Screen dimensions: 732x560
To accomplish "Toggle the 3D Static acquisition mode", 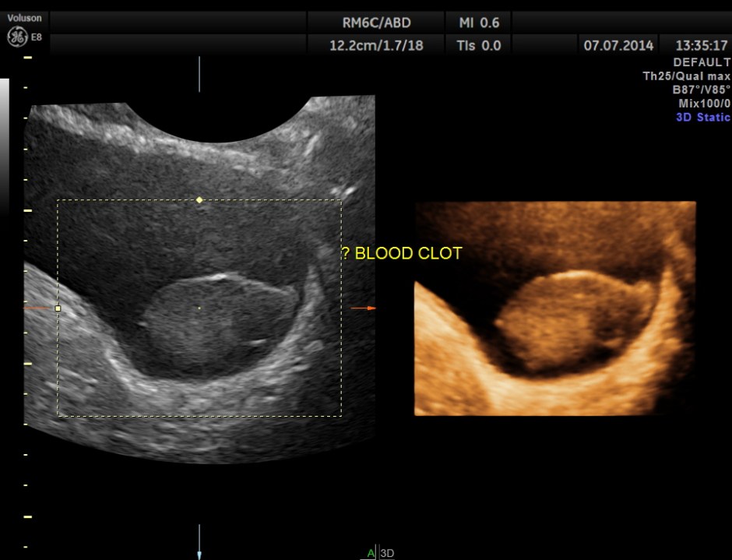I will 702,117.
